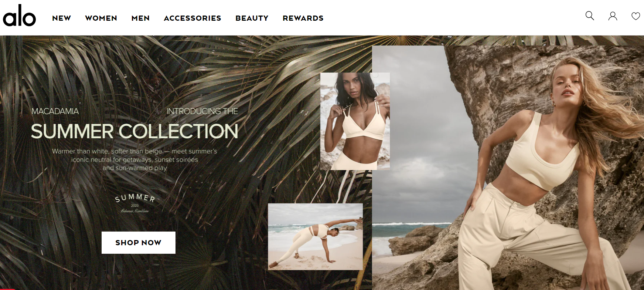Image resolution: width=644 pixels, height=290 pixels.
Task: Click the account profile icon
Action: [x=613, y=16]
